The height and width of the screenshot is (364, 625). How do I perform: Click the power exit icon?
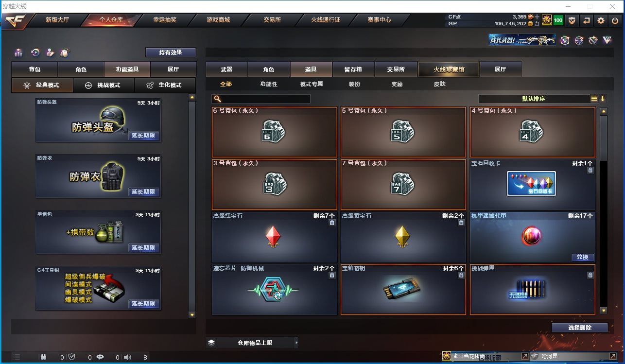pos(615,20)
